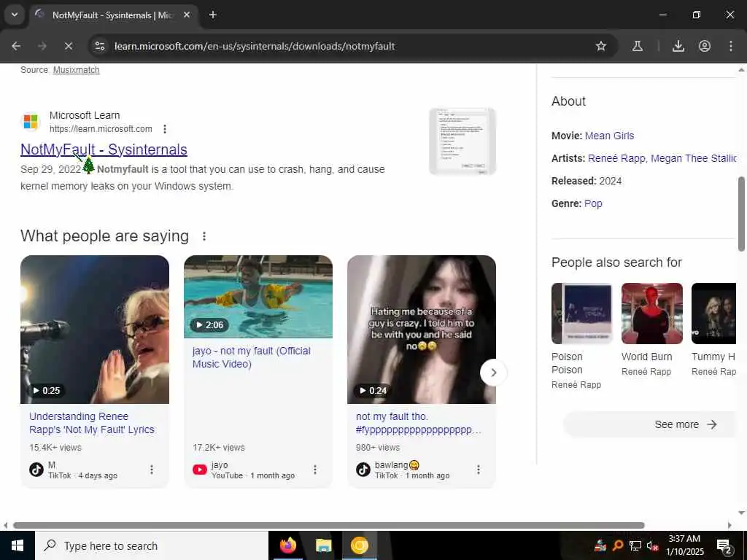747x560 pixels.
Task: Click the vertical page scrollbar thumb
Action: [x=741, y=214]
